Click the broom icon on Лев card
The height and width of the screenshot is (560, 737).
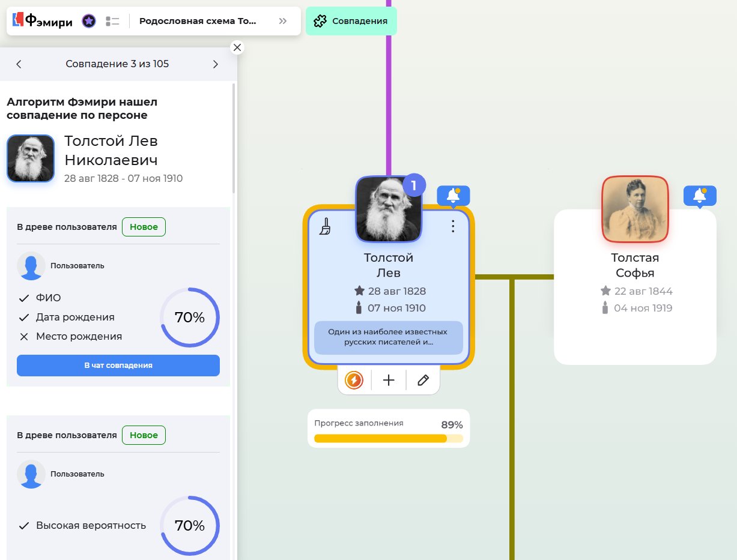(x=325, y=226)
